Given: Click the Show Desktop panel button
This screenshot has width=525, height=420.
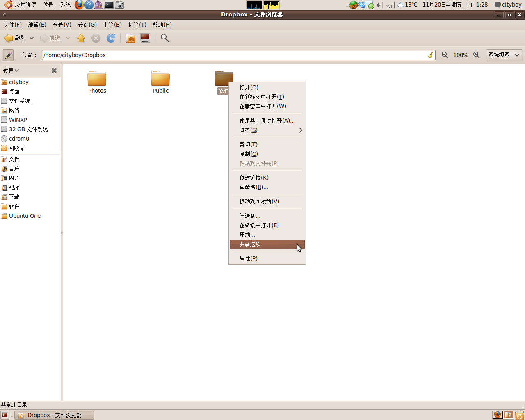Looking at the screenshot, I should (5, 415).
